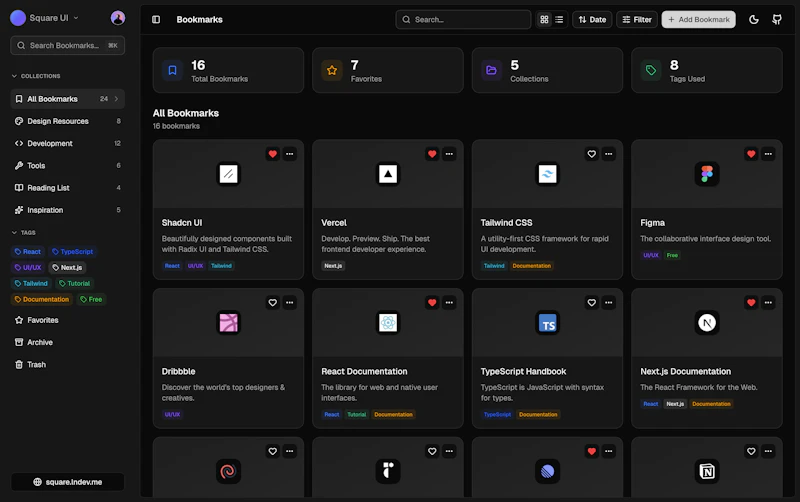Click the Favorites star stat icon

332,70
